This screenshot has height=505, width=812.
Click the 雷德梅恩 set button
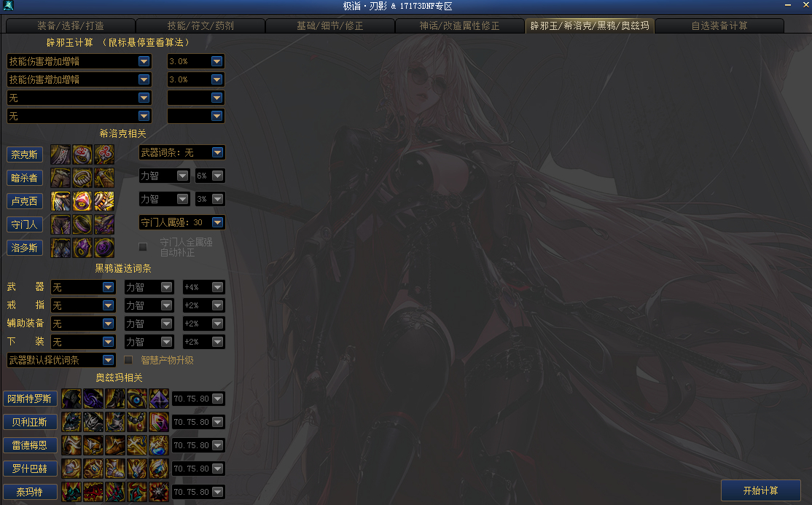29,445
